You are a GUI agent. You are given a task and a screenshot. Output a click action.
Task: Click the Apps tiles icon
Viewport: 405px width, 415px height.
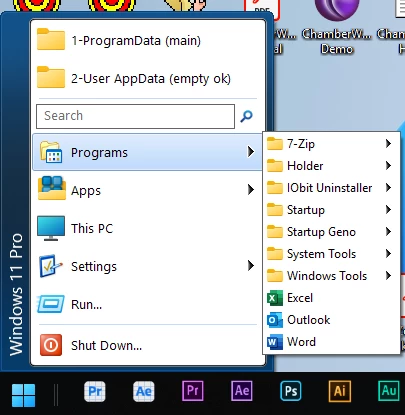click(51, 188)
